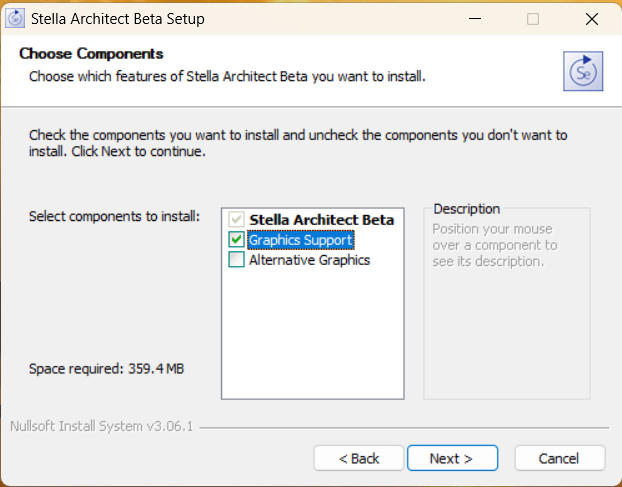Click the window title text in the title bar
The image size is (622, 487).
pos(118,19)
